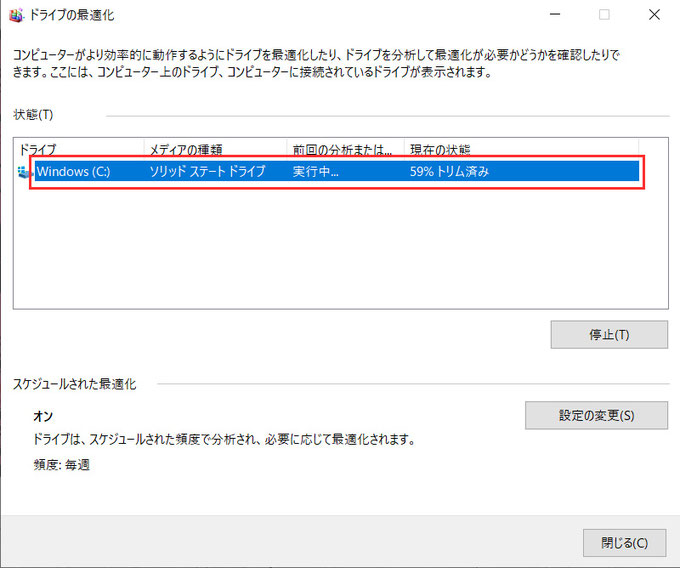This screenshot has width=680, height=568.
Task: Click the オン schedule status text
Action: click(x=43, y=416)
